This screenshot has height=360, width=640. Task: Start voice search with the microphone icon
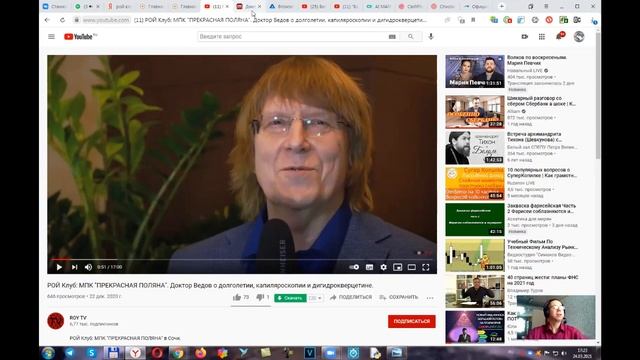(x=431, y=37)
